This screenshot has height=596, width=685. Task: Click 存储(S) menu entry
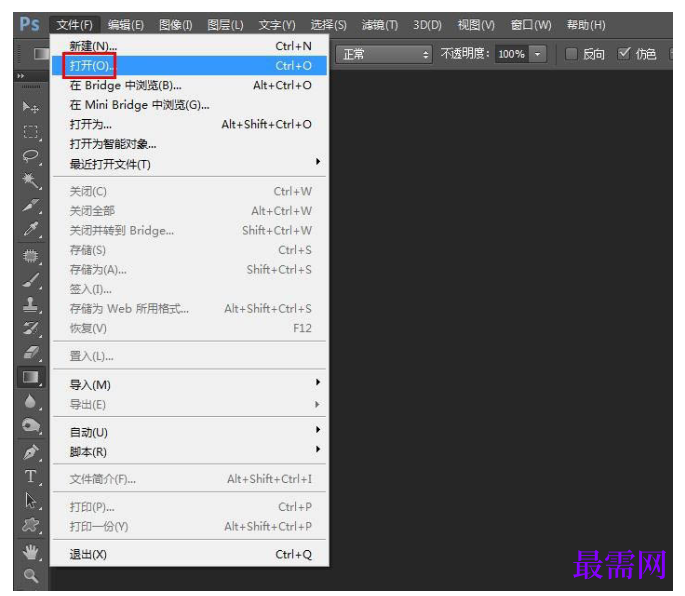click(x=189, y=250)
